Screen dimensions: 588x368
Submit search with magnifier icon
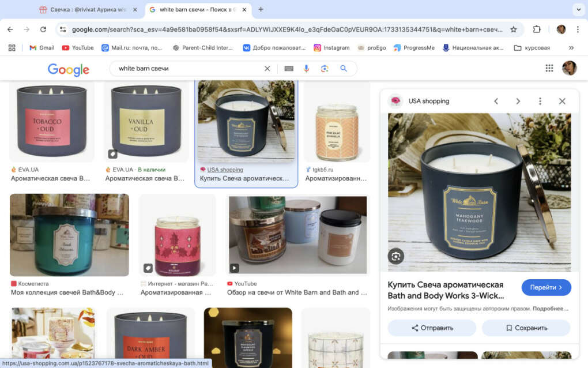click(x=343, y=69)
